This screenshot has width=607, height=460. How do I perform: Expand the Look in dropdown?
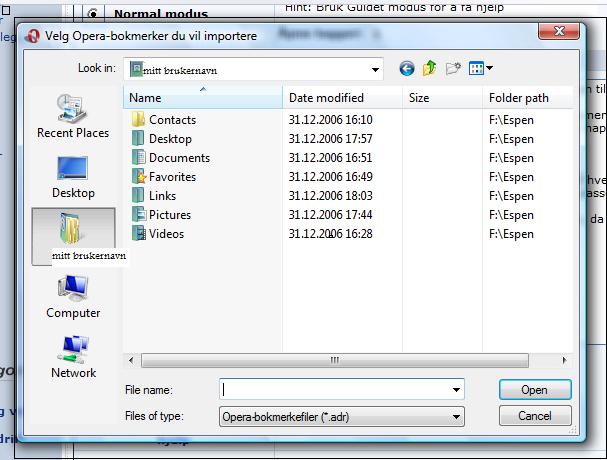[x=375, y=70]
